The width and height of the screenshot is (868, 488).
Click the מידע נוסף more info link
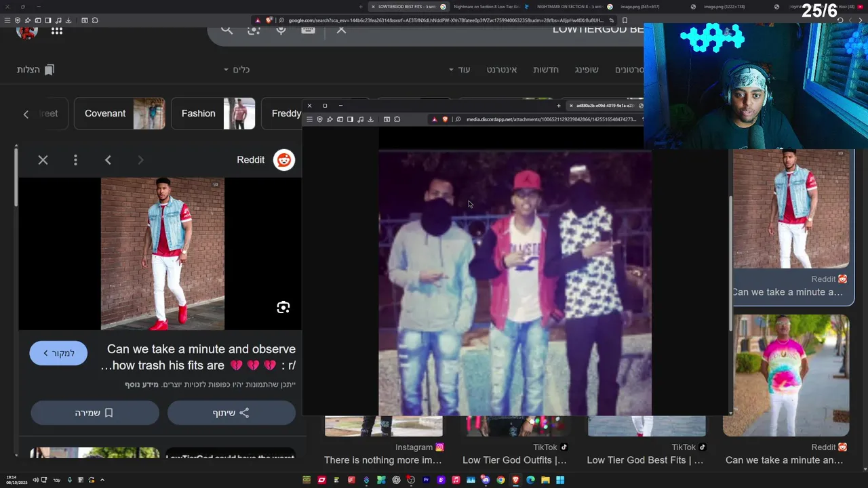click(x=142, y=385)
